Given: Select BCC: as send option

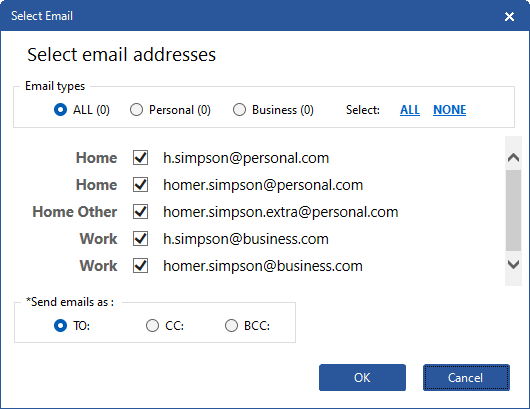Looking at the screenshot, I should coord(231,326).
